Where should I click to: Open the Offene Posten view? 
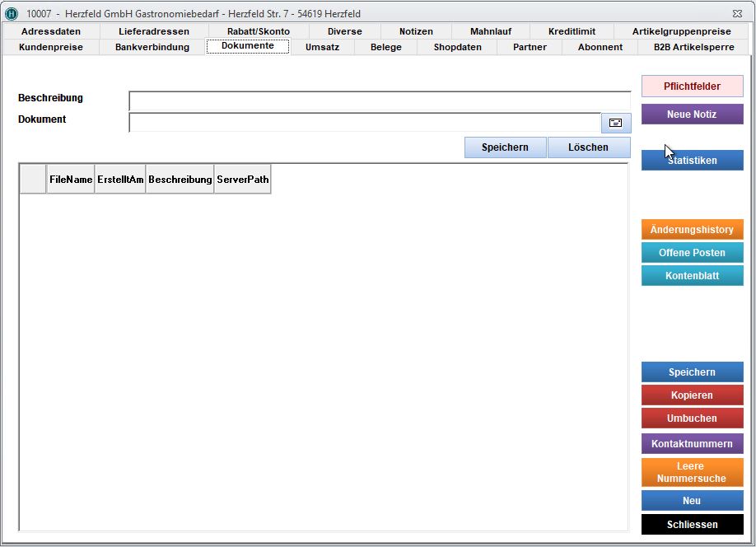click(x=692, y=253)
